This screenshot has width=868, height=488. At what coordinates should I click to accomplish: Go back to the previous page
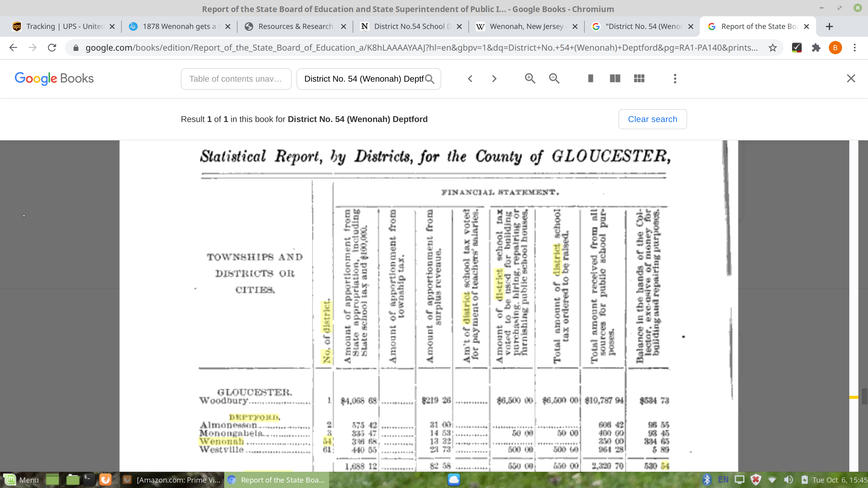pyautogui.click(x=13, y=48)
